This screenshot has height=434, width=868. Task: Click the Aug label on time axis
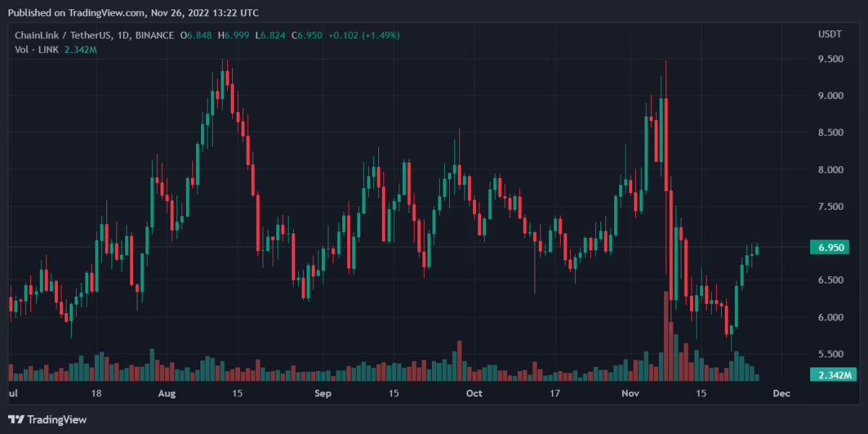coord(166,393)
